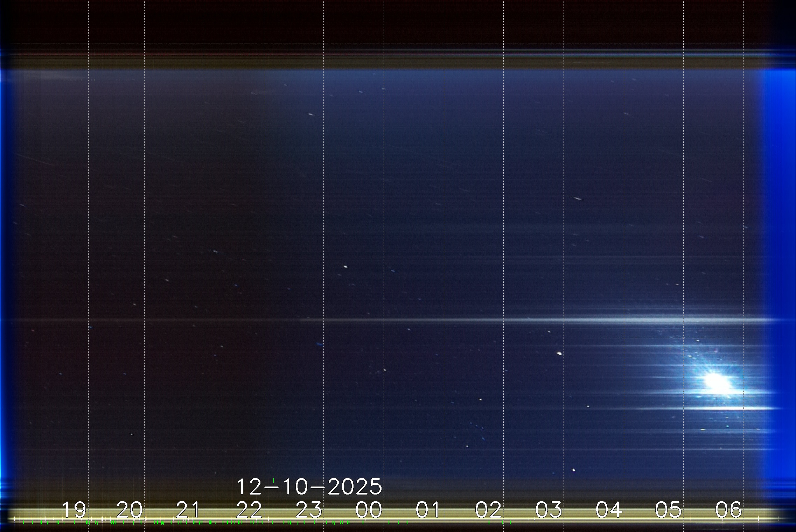Click the 01 hour label
Image resolution: width=796 pixels, height=532 pixels.
[428, 510]
